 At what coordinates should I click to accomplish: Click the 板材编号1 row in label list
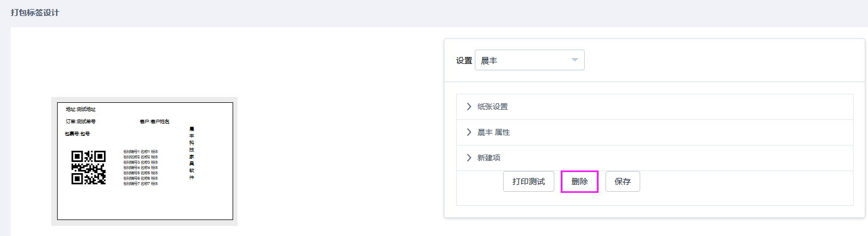(x=141, y=152)
